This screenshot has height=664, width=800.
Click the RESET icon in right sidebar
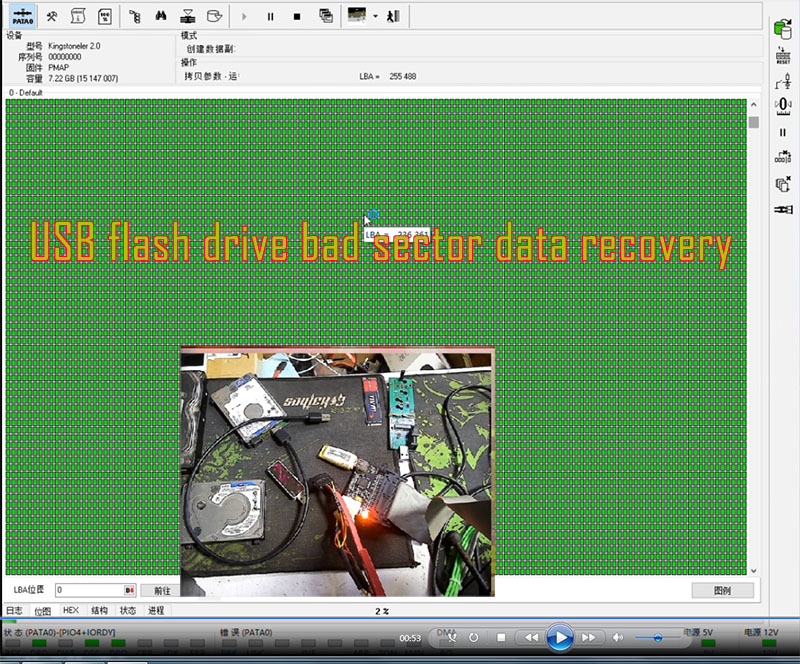(783, 55)
